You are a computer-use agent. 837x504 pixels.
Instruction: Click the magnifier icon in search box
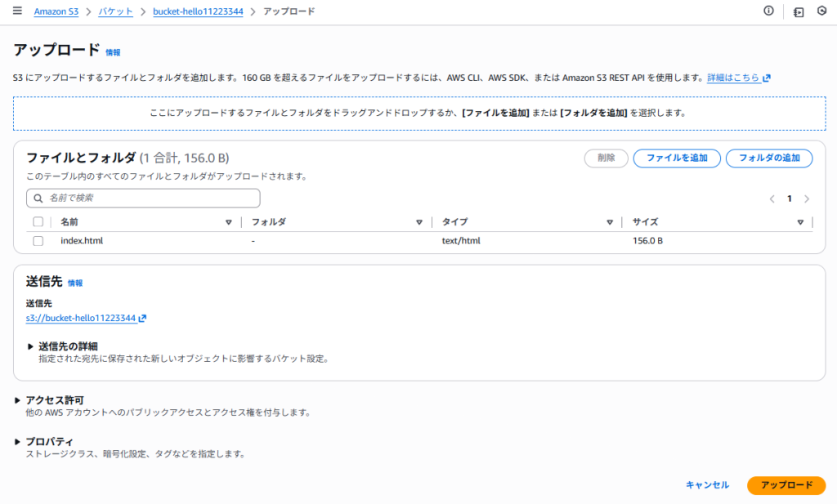click(38, 198)
